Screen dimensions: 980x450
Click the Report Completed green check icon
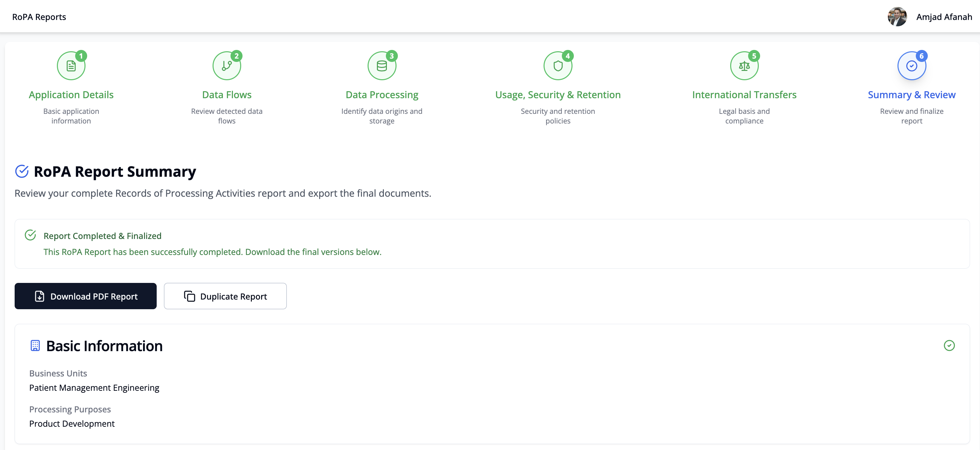30,235
